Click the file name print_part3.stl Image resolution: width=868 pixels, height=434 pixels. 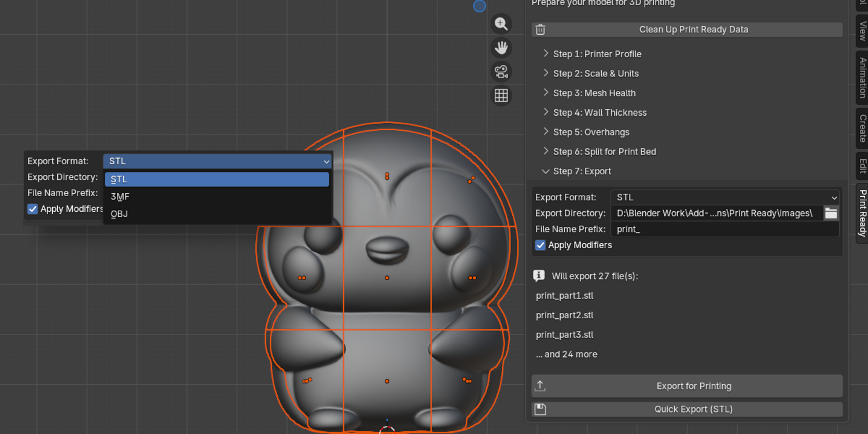(565, 335)
